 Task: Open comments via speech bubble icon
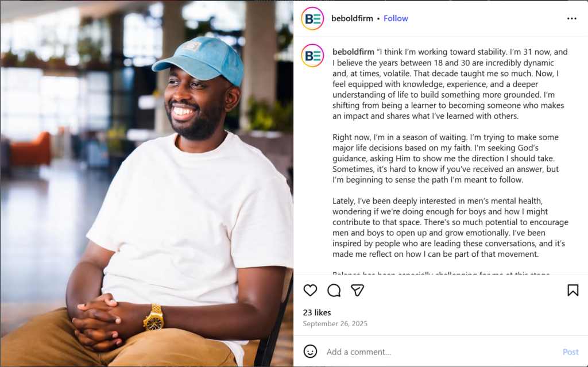[x=334, y=291]
